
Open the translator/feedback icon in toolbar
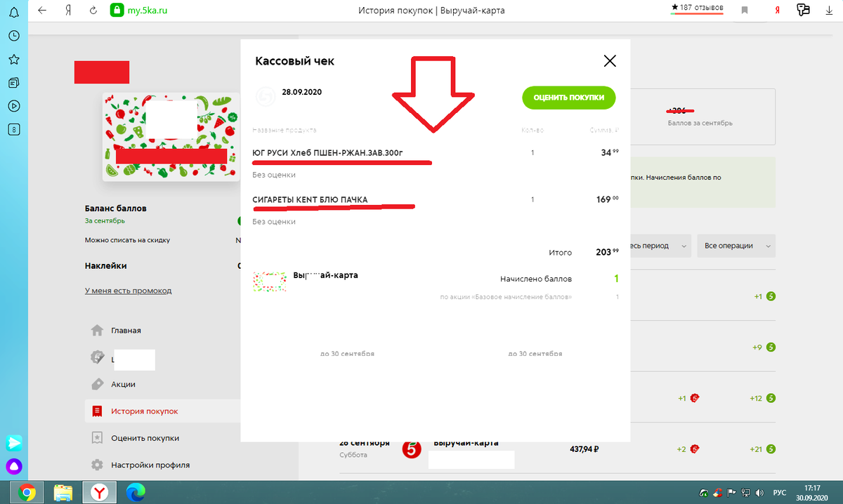click(804, 11)
